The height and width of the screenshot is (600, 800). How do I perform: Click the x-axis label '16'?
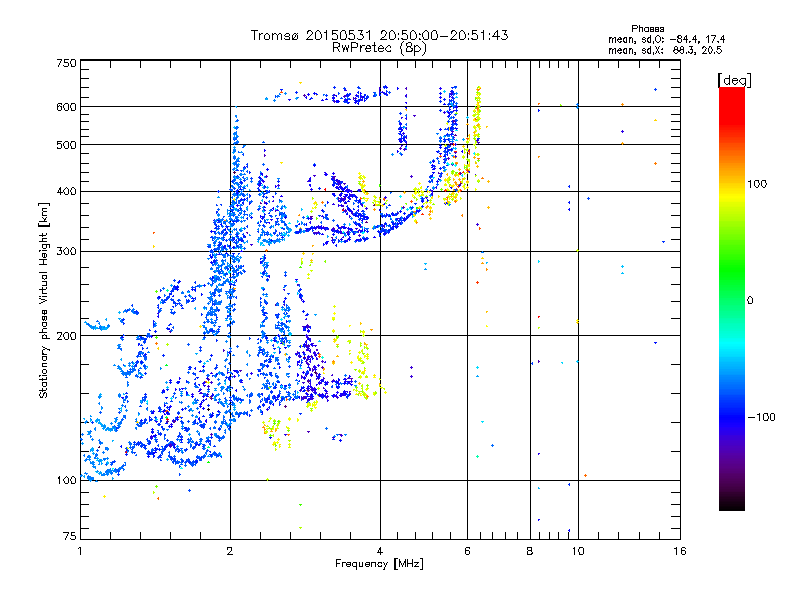click(680, 551)
